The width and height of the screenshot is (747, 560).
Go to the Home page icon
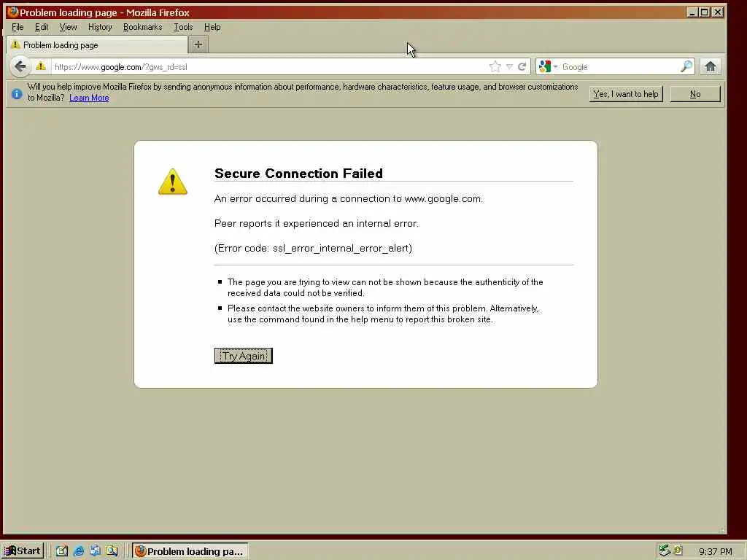pos(711,66)
